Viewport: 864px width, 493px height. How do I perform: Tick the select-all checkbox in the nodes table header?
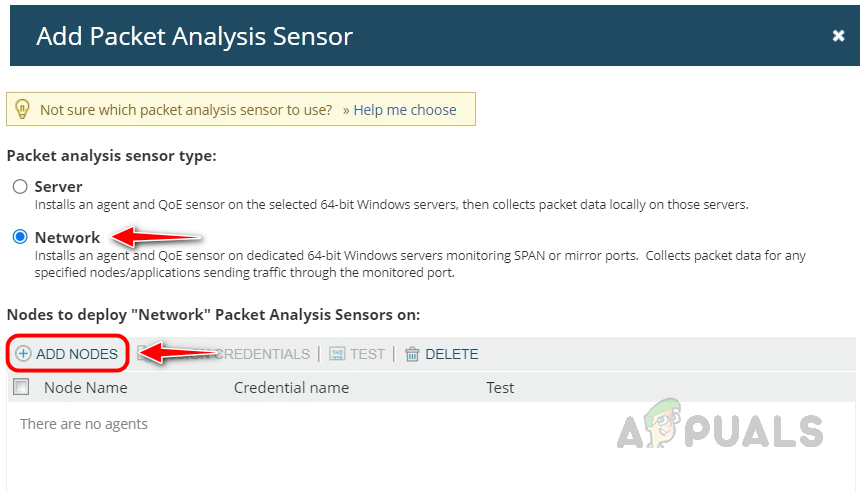[x=21, y=387]
